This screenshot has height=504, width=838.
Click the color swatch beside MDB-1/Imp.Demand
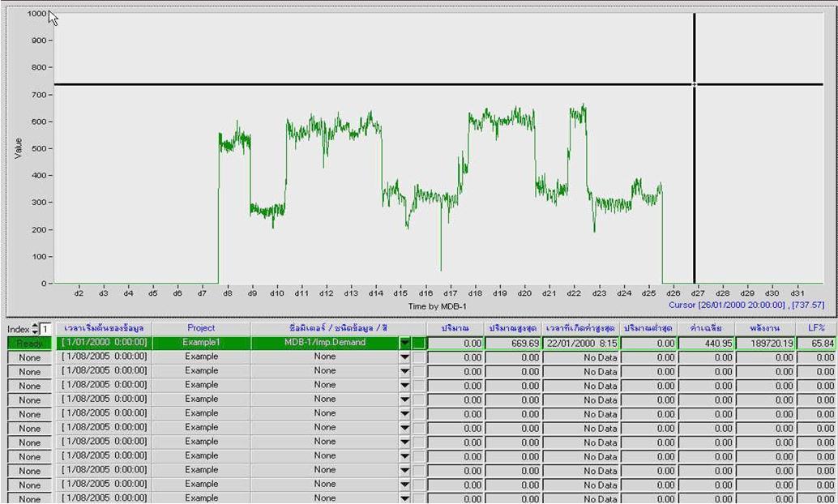[x=418, y=344]
